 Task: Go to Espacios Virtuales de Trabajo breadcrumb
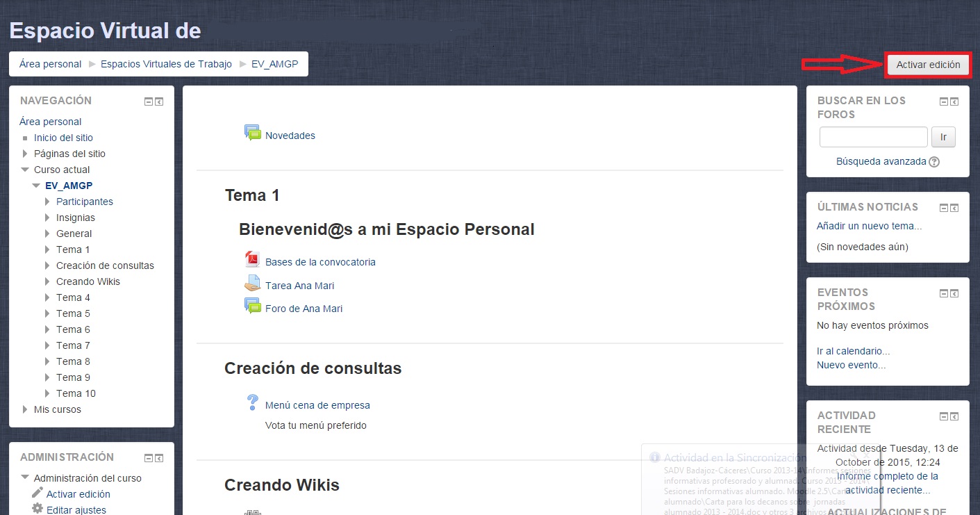click(166, 64)
